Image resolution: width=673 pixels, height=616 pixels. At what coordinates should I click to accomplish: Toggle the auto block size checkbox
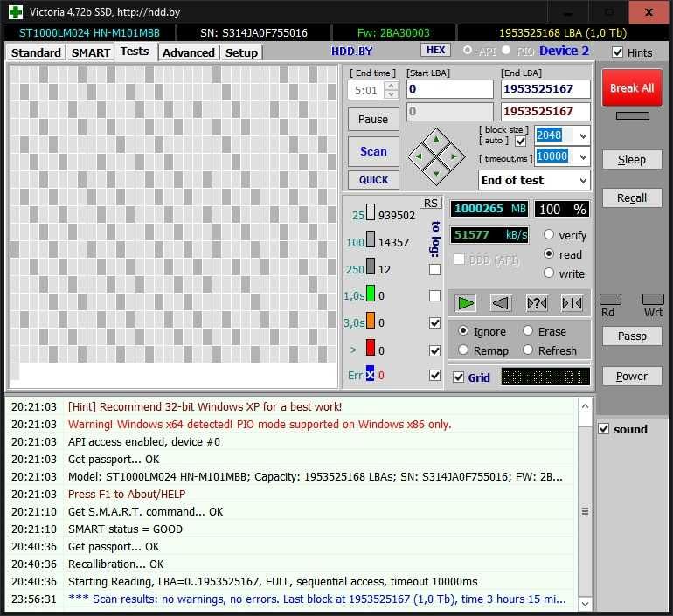point(520,141)
